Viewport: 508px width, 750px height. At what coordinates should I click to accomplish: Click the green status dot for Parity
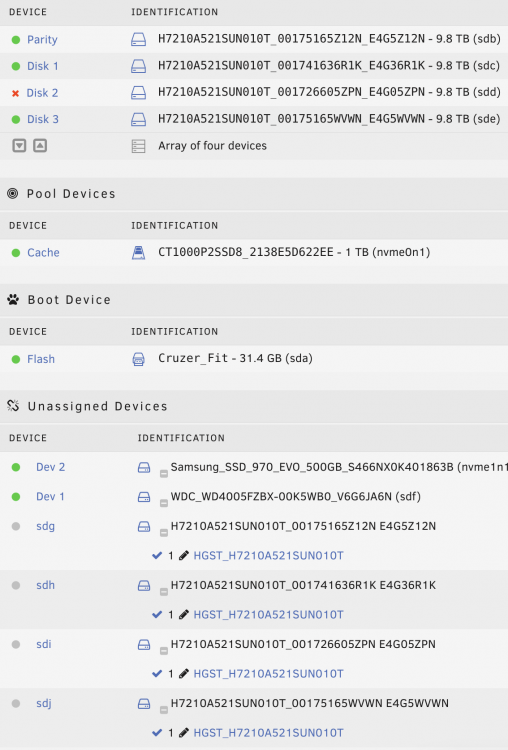[x=16, y=40]
